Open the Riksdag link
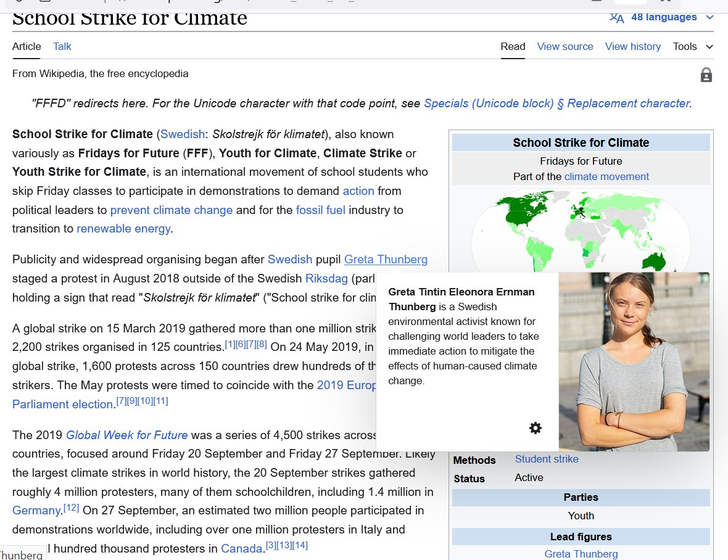 pos(326,278)
